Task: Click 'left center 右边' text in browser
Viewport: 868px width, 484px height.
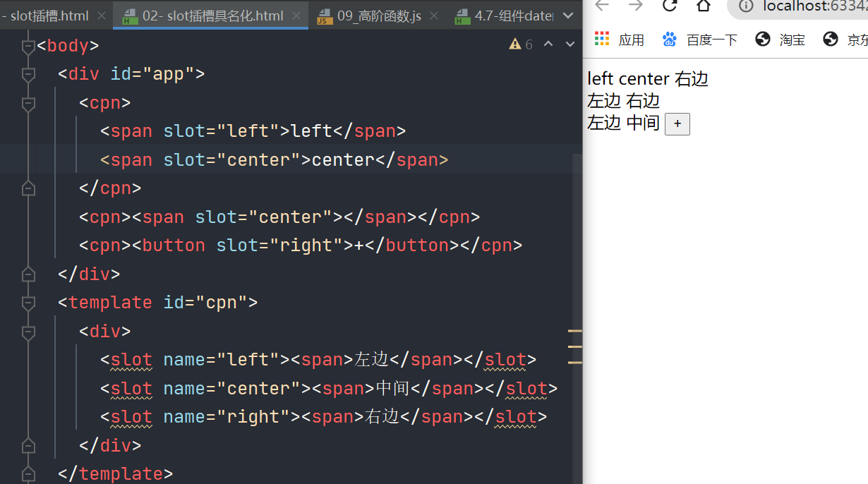Action: point(648,79)
